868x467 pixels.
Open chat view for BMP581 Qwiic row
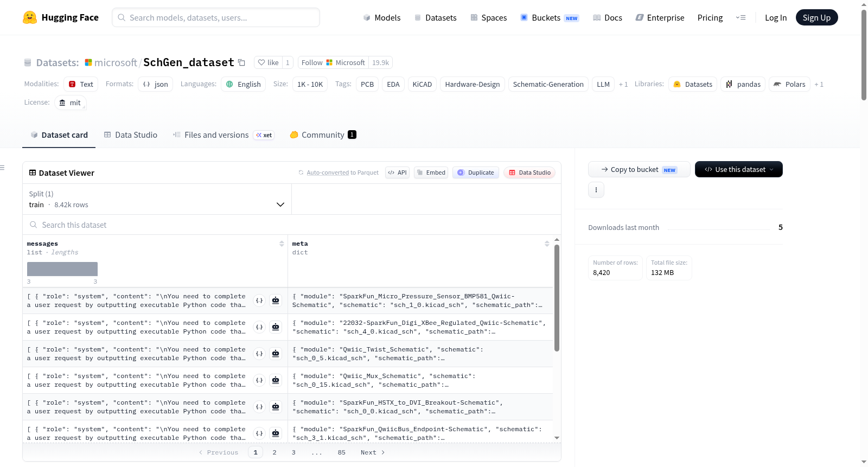(276, 300)
